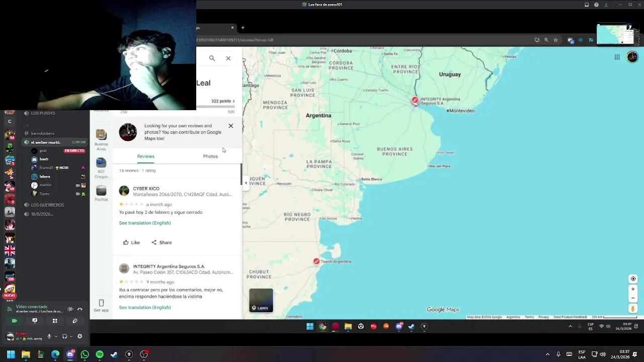This screenshot has height=362, width=644.
Task: Click the zoom magnifier icon in address bar
Action: [x=546, y=40]
